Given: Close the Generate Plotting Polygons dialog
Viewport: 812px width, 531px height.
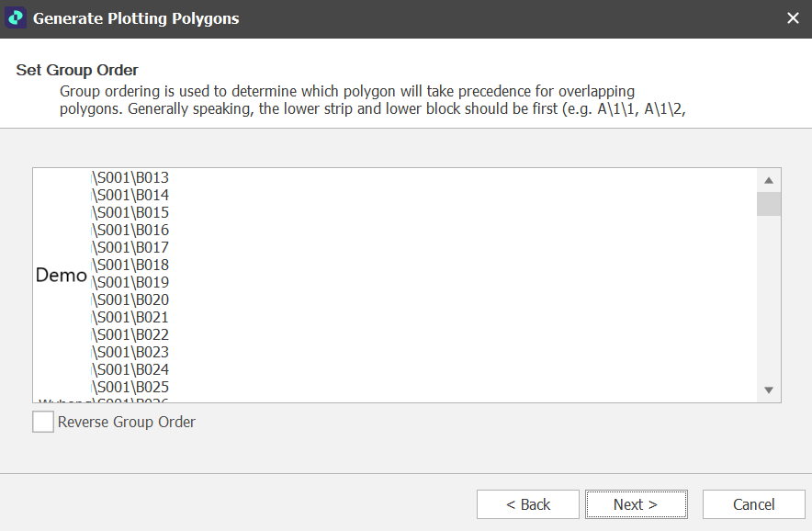Looking at the screenshot, I should [793, 18].
